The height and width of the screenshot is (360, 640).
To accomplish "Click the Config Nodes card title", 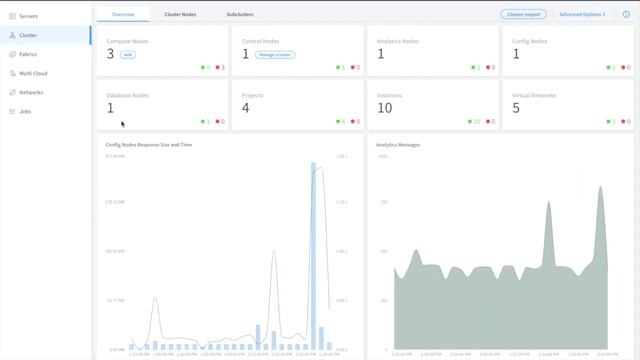I will 529,41.
